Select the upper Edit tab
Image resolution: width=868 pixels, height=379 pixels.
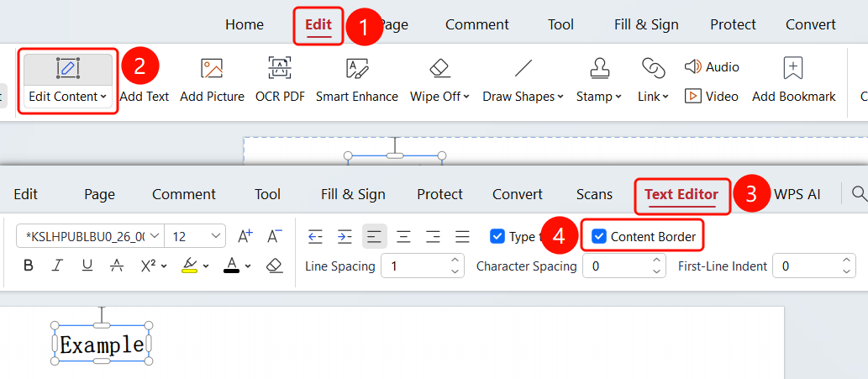click(318, 24)
